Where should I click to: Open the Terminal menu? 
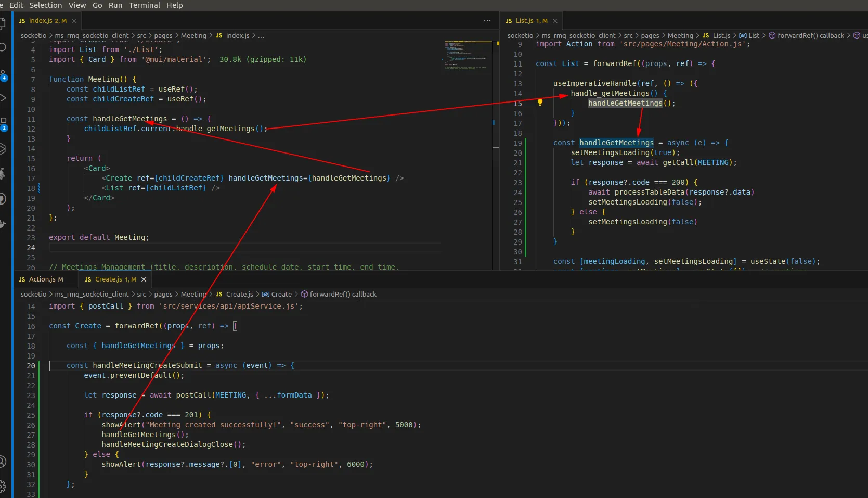coord(144,5)
